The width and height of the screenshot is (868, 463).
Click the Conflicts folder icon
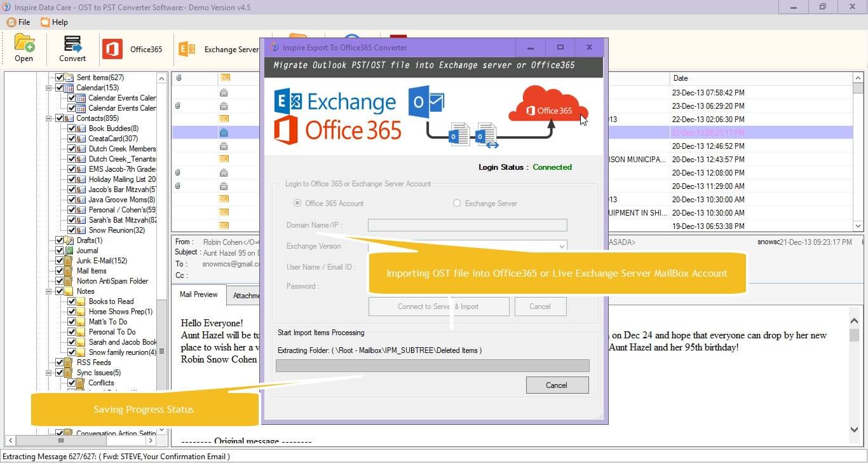click(x=81, y=383)
